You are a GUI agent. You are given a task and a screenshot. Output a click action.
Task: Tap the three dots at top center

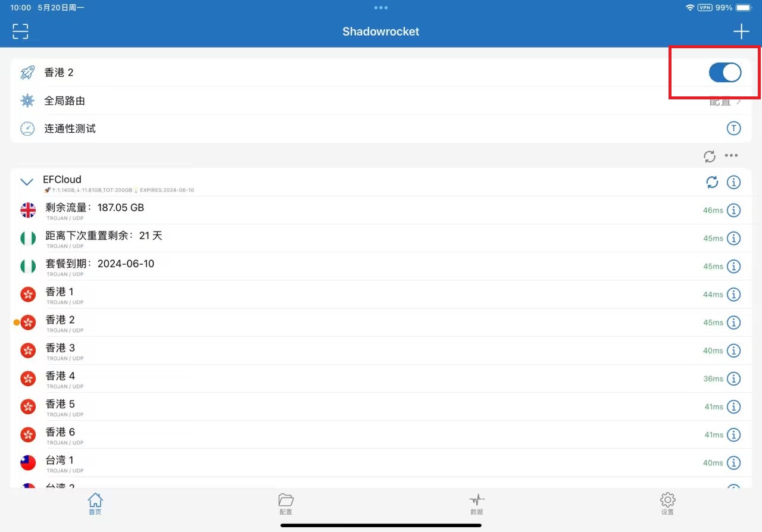click(381, 8)
